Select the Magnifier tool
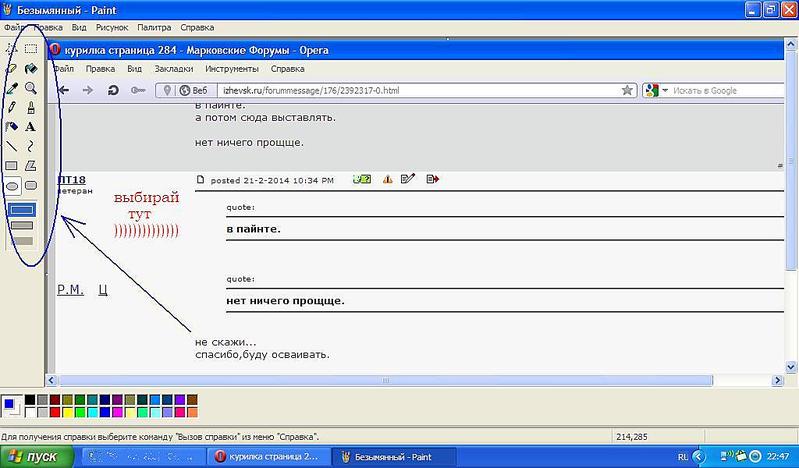Image resolution: width=799 pixels, height=468 pixels. point(31,88)
